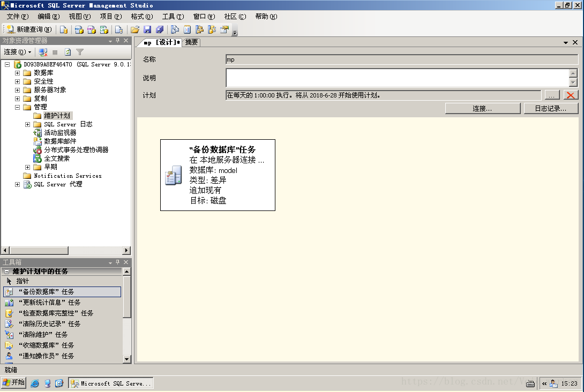Expand the SQL Server 日志 node

tap(27, 124)
